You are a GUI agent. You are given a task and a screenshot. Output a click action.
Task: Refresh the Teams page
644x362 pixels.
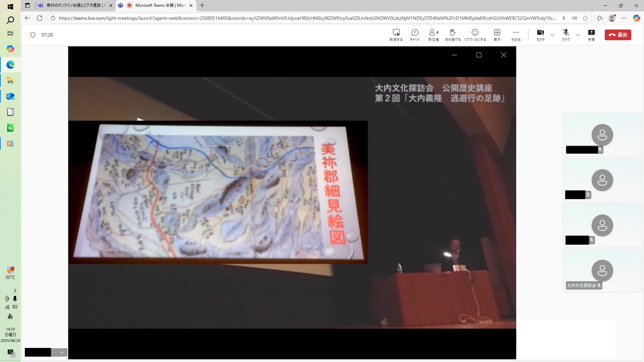[x=40, y=18]
